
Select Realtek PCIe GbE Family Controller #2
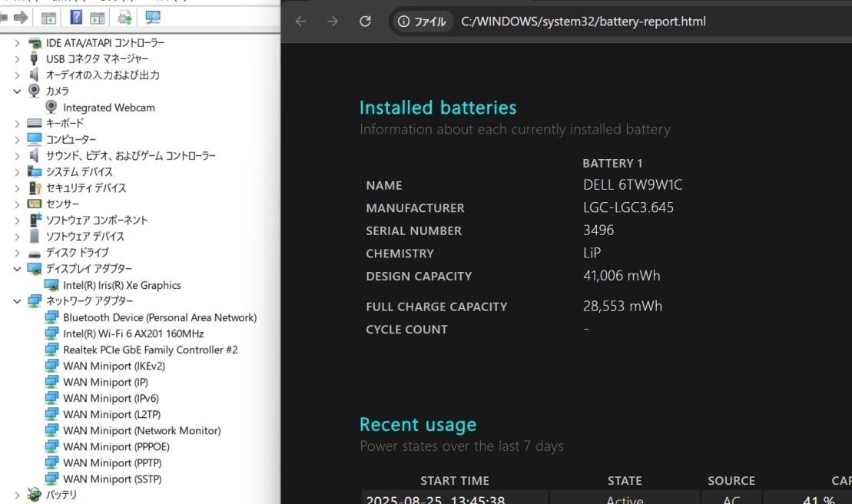150,350
